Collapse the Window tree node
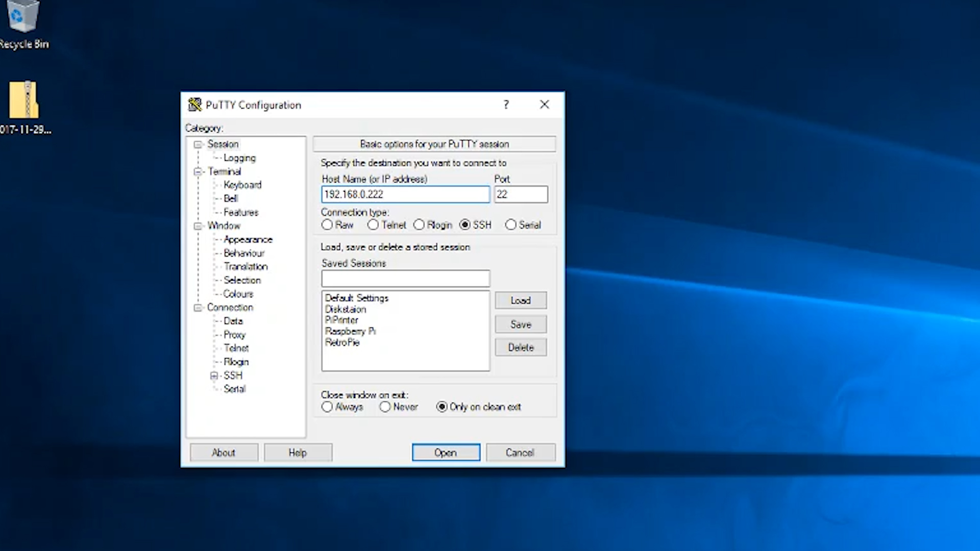Image resolution: width=980 pixels, height=551 pixels. coord(198,226)
